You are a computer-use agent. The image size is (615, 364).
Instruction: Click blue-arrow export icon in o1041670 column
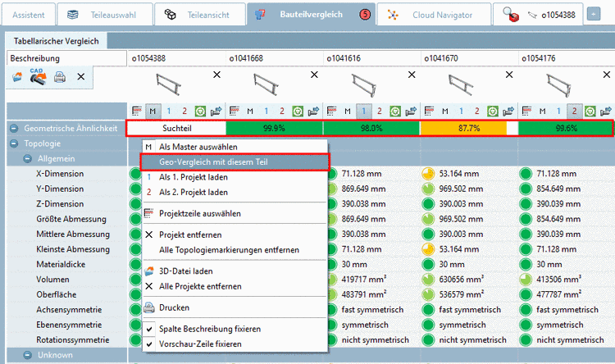coord(508,111)
